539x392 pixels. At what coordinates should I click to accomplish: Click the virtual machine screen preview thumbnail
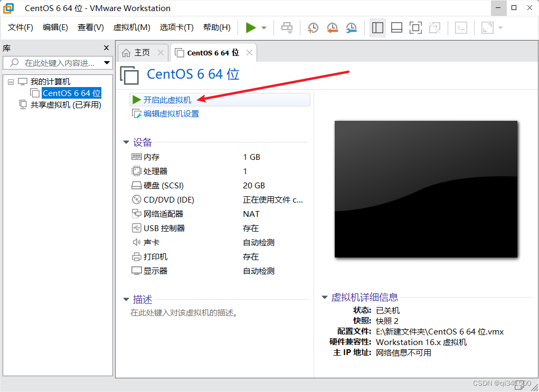click(x=426, y=189)
